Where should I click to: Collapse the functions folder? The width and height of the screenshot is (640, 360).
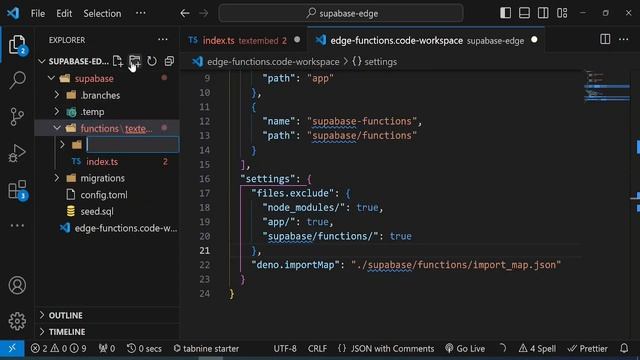click(x=57, y=128)
